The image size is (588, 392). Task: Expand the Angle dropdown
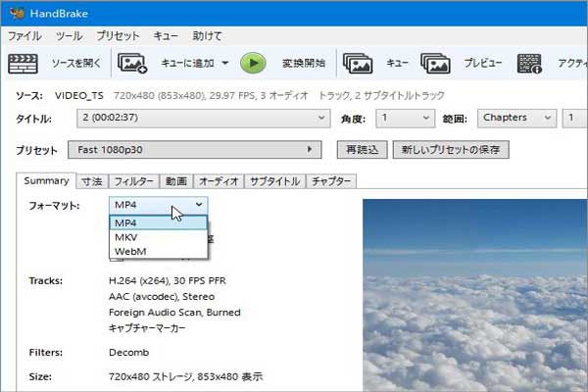point(406,118)
